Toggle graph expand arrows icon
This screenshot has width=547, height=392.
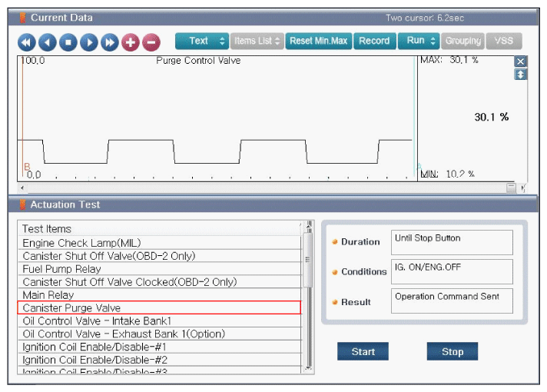520,75
